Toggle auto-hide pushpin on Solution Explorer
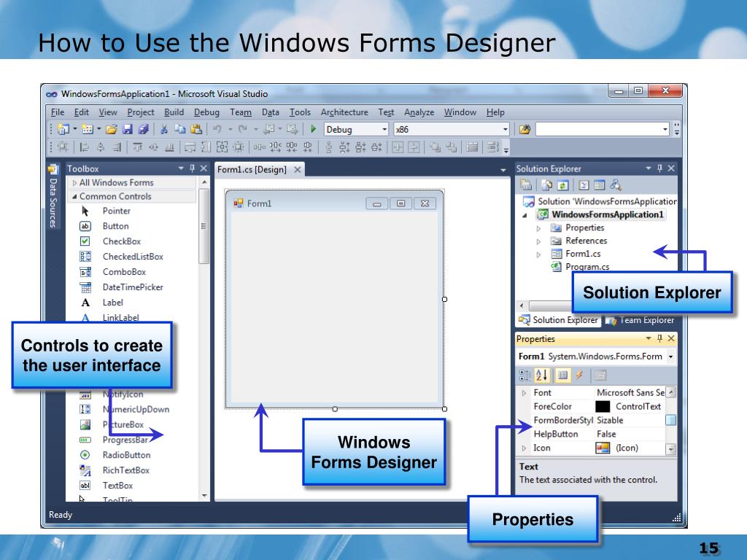The height and width of the screenshot is (560, 747). pyautogui.click(x=659, y=168)
